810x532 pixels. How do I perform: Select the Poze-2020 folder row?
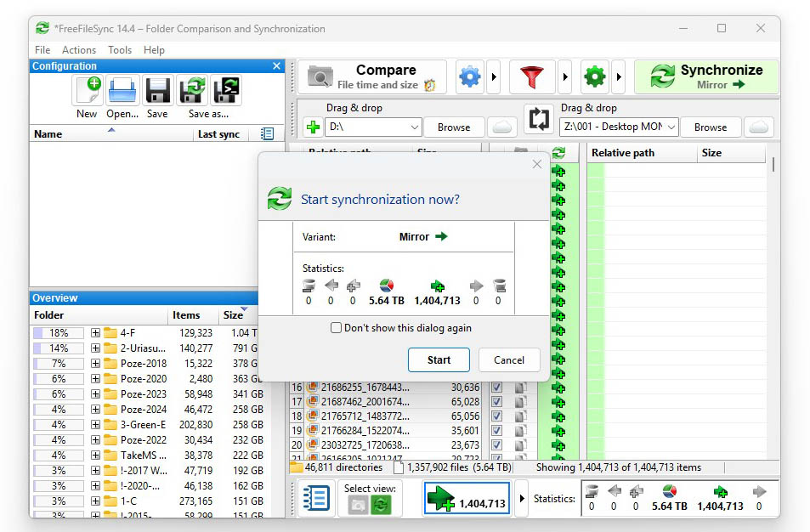(148, 378)
